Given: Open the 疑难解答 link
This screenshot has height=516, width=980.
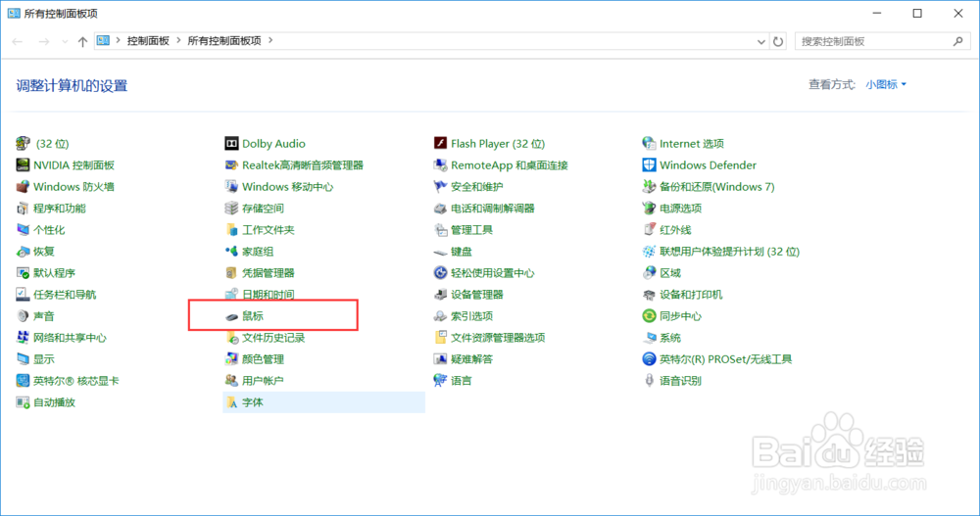Looking at the screenshot, I should pos(472,359).
